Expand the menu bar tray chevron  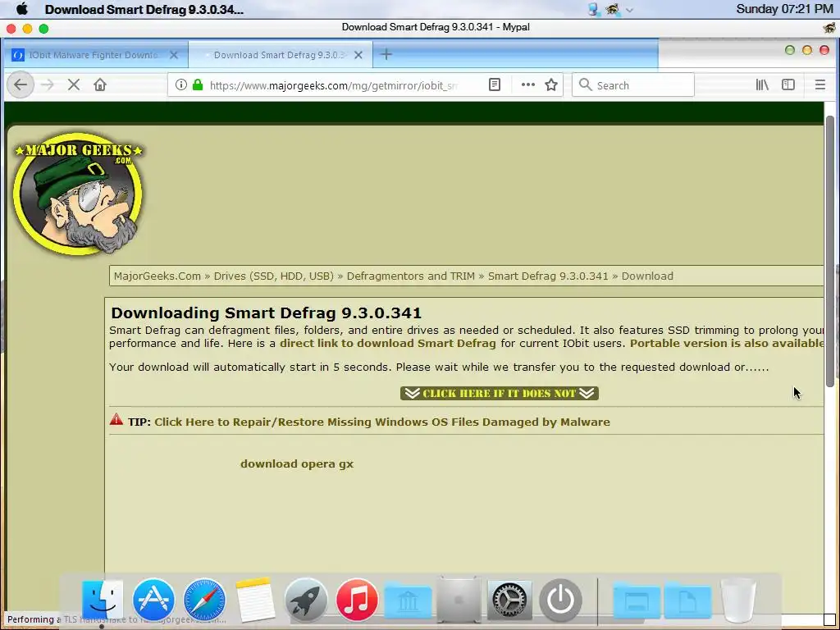coord(629,10)
